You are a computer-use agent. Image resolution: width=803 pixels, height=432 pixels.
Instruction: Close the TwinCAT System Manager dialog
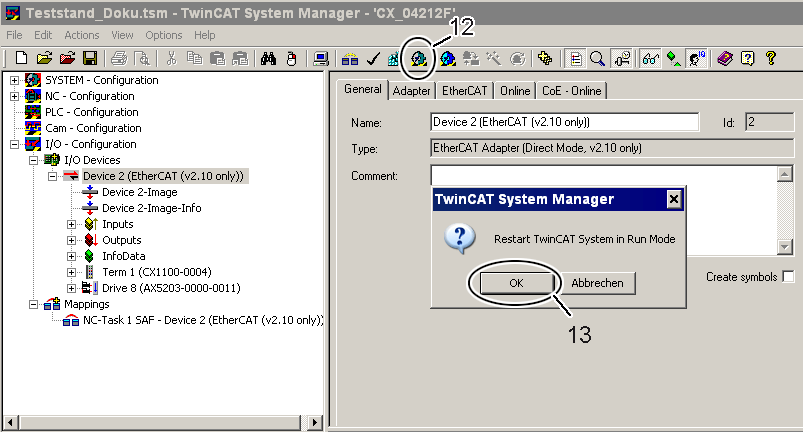pyautogui.click(x=674, y=199)
